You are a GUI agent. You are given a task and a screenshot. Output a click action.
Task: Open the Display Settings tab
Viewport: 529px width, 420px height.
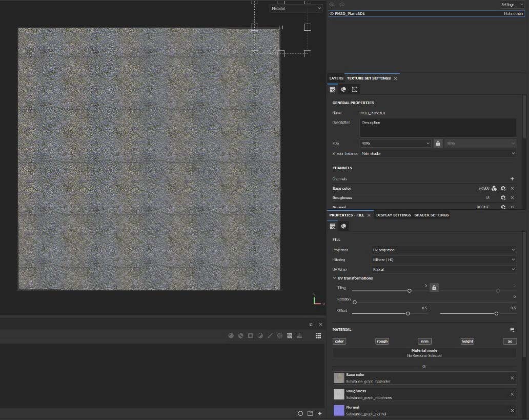click(393, 215)
